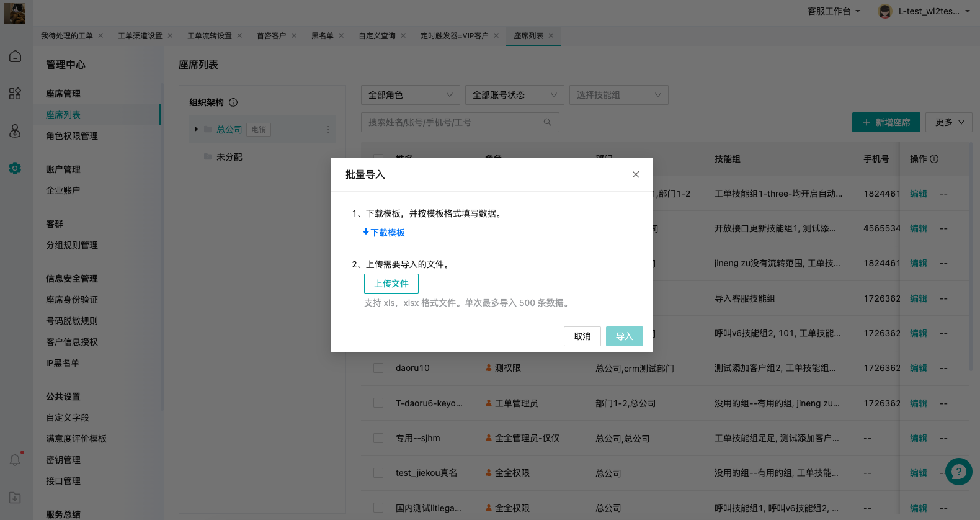Close the 座席列表 tab

click(x=551, y=36)
